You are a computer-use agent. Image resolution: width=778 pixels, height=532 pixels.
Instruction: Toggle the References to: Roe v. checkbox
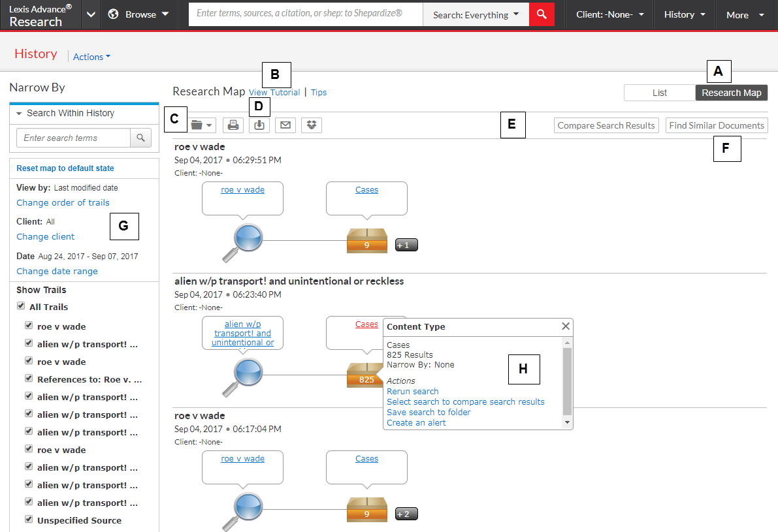(x=29, y=379)
